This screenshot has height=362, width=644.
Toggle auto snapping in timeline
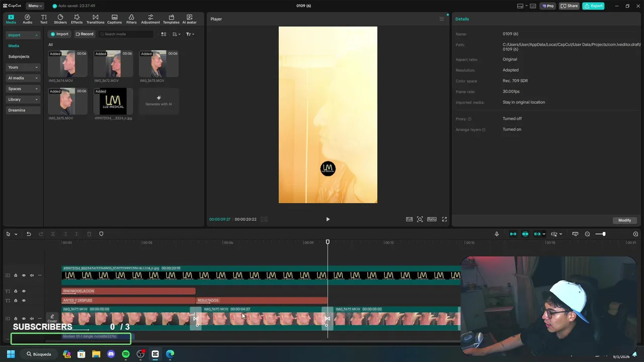pos(525,234)
